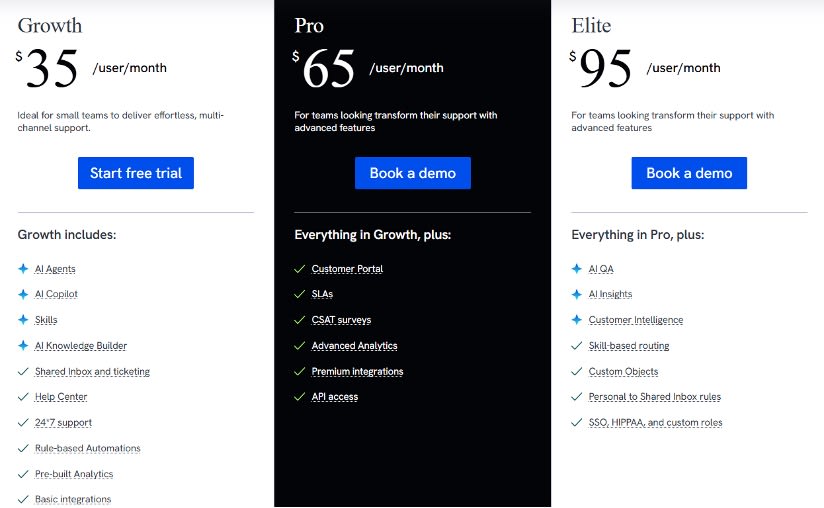Click the sparkle icon beside Skills
The width and height of the screenshot is (824, 508).
23,319
